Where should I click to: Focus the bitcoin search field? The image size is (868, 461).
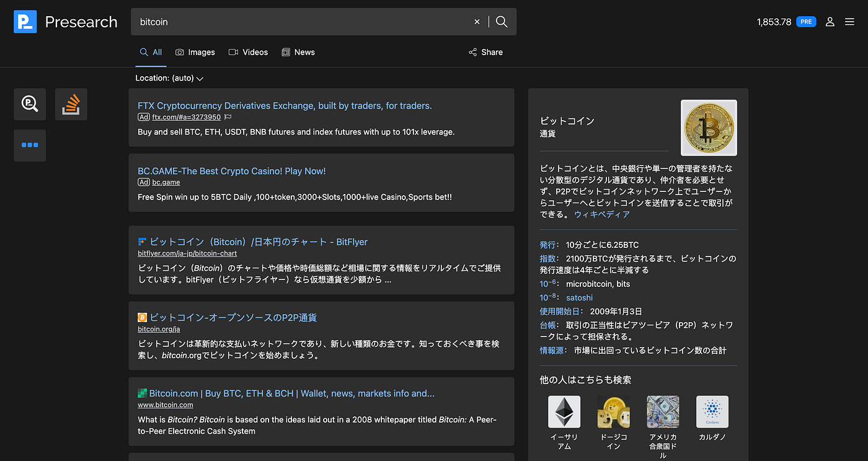coord(303,22)
